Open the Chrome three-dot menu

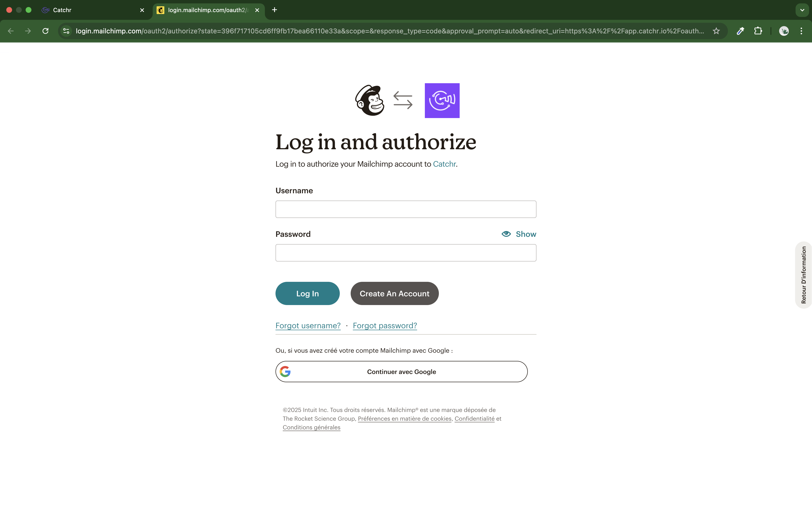pyautogui.click(x=801, y=31)
